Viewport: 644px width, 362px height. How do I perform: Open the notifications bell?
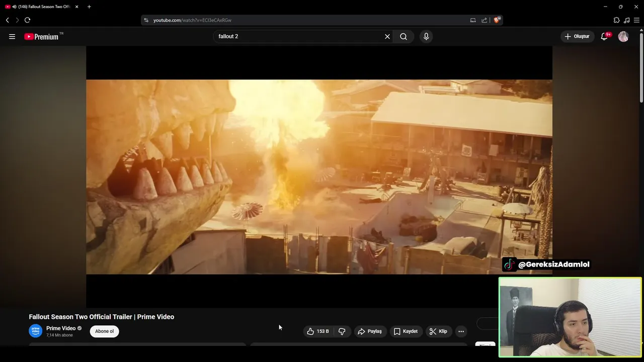tap(604, 36)
